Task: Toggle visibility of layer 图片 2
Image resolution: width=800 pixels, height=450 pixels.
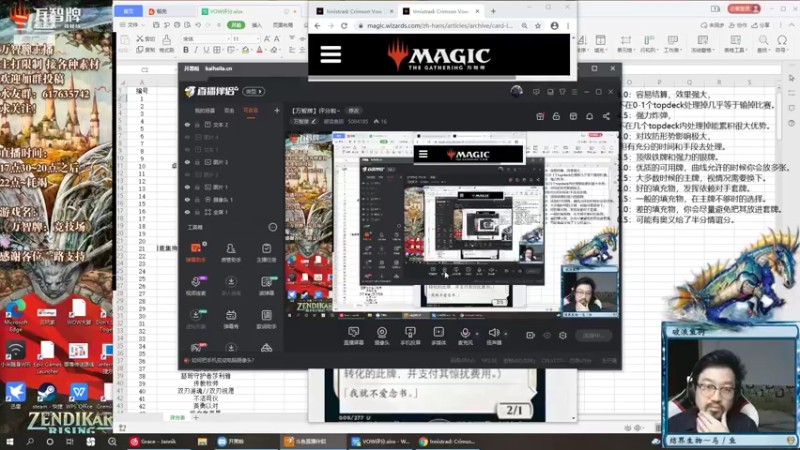Action: coord(187,174)
